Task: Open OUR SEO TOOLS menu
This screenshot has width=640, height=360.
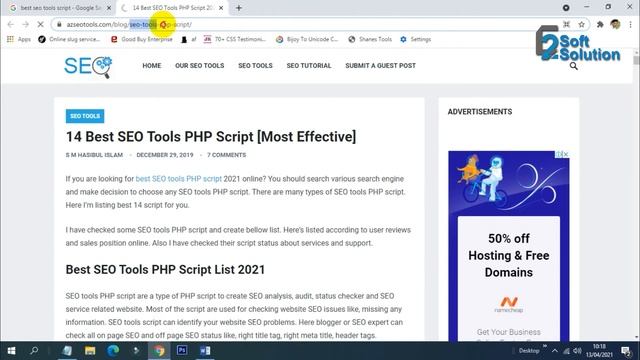Action: click(200, 66)
